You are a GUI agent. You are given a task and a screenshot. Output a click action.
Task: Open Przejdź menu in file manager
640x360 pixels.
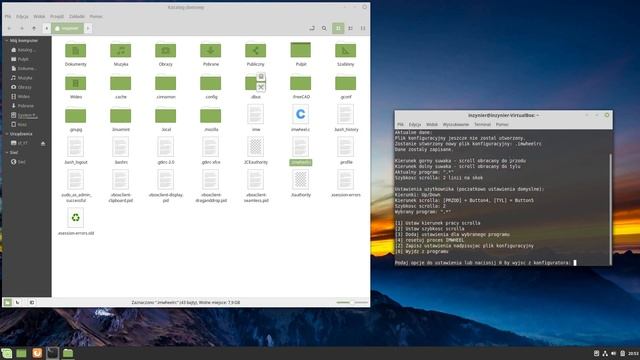coord(57,16)
